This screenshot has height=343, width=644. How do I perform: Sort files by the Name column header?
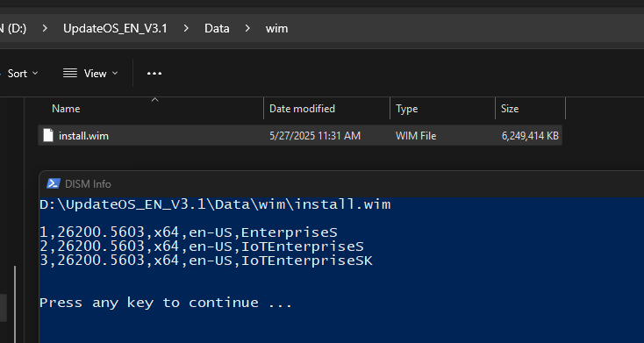(x=151, y=109)
